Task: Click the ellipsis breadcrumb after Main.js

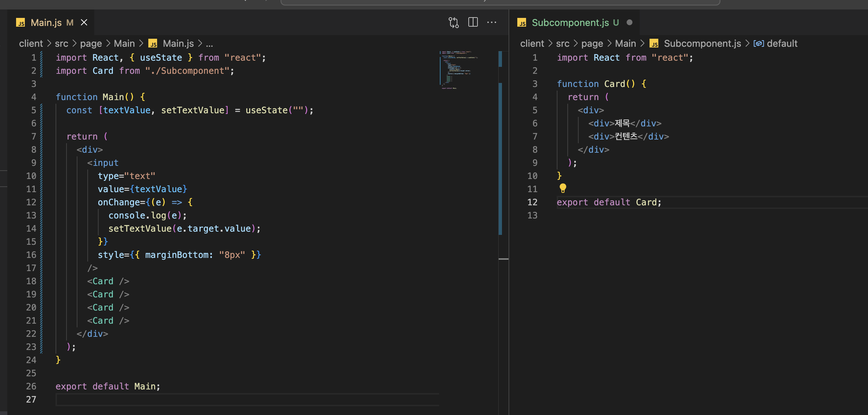Action: click(209, 43)
